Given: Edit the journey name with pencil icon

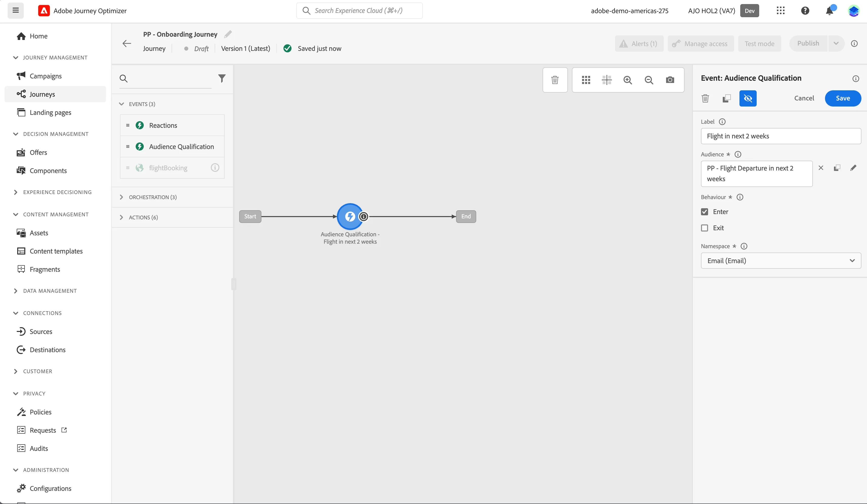Looking at the screenshot, I should (228, 34).
